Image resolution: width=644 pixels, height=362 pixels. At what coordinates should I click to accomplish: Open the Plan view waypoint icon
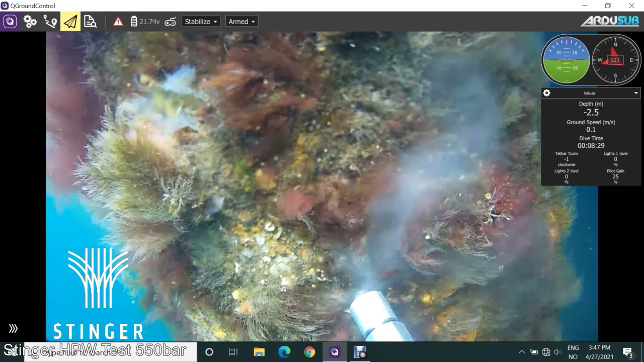[x=50, y=22]
